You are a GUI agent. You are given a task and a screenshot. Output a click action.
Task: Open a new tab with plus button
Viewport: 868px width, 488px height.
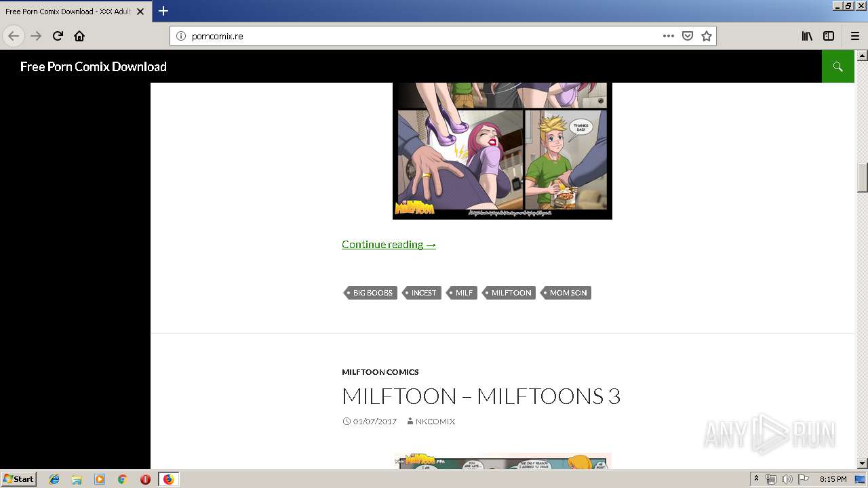(x=163, y=11)
